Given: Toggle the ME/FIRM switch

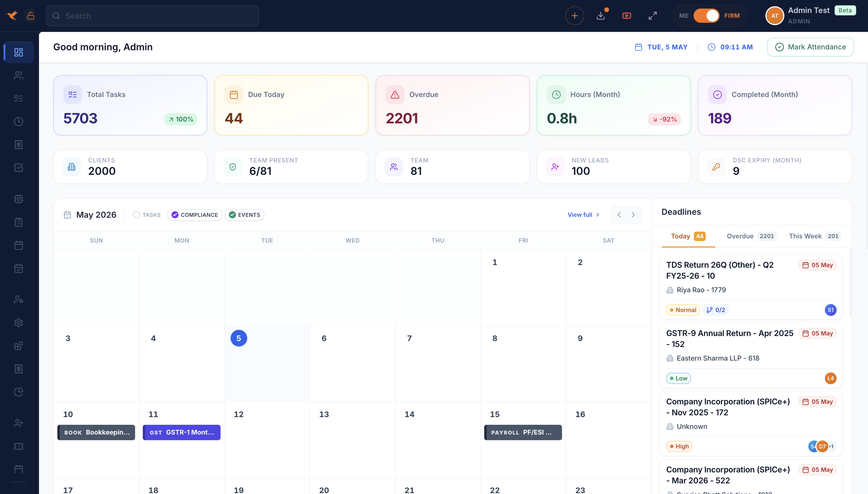Looking at the screenshot, I should 706,16.
